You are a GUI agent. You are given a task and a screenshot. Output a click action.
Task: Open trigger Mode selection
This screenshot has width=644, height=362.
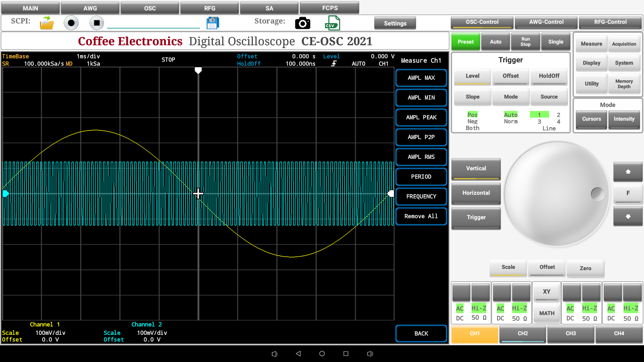(511, 97)
